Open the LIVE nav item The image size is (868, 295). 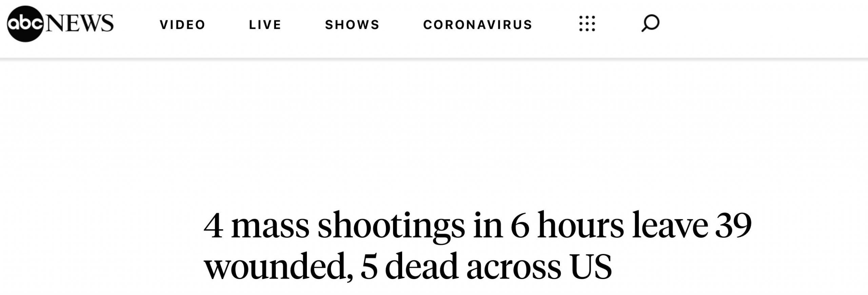point(265,24)
